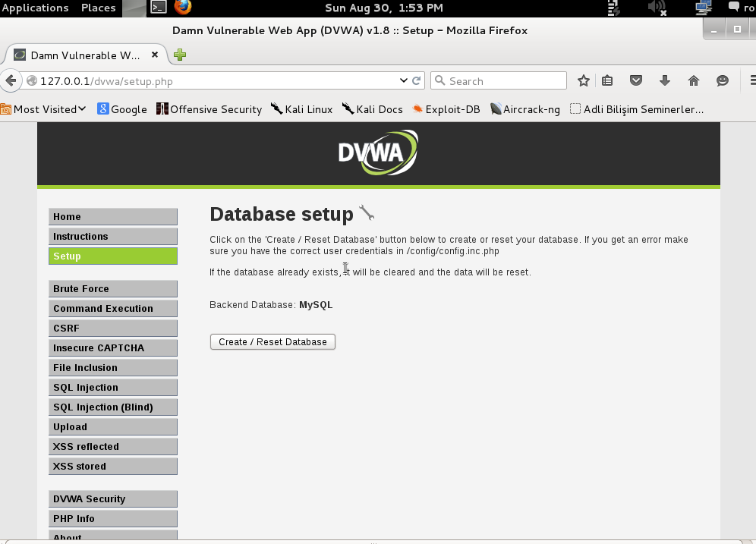The width and height of the screenshot is (756, 544).
Task: Open the Exploit-DB bookmark
Action: coord(446,109)
